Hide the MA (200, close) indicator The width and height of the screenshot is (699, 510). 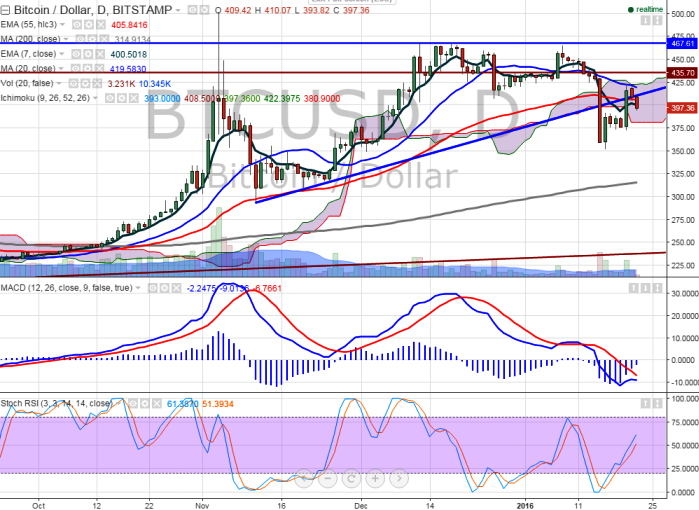coord(80,39)
